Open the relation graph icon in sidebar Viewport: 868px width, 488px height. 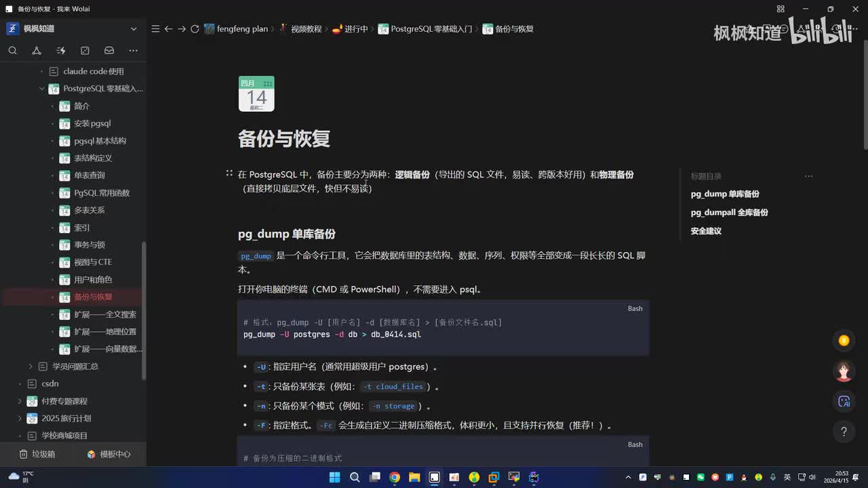[x=37, y=50]
